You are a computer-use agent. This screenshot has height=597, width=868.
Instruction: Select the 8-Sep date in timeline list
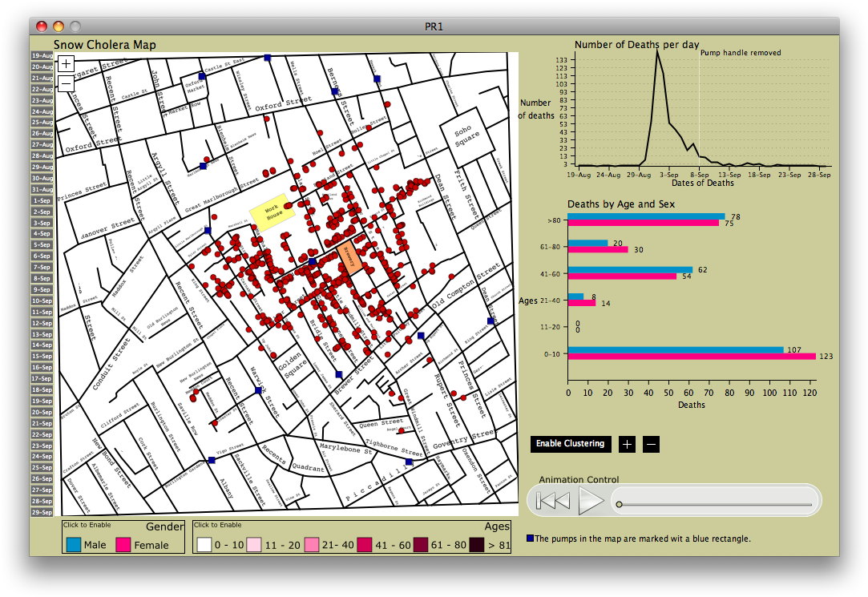point(42,278)
